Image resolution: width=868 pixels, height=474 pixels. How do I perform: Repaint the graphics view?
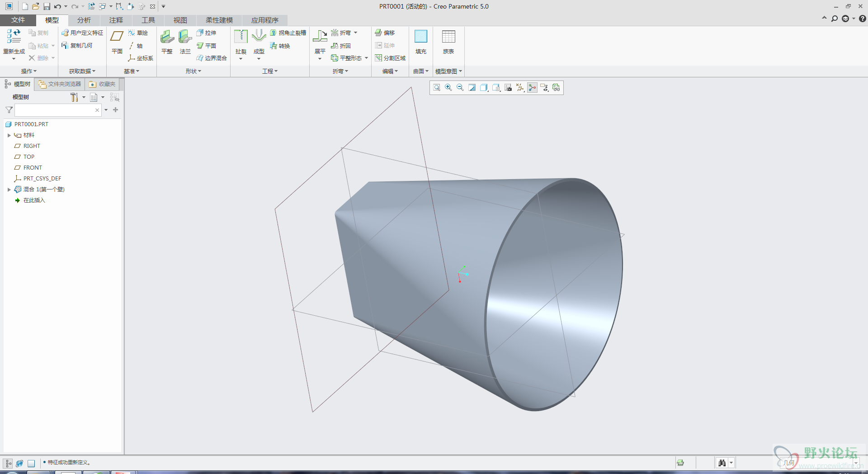pyautogui.click(x=472, y=88)
